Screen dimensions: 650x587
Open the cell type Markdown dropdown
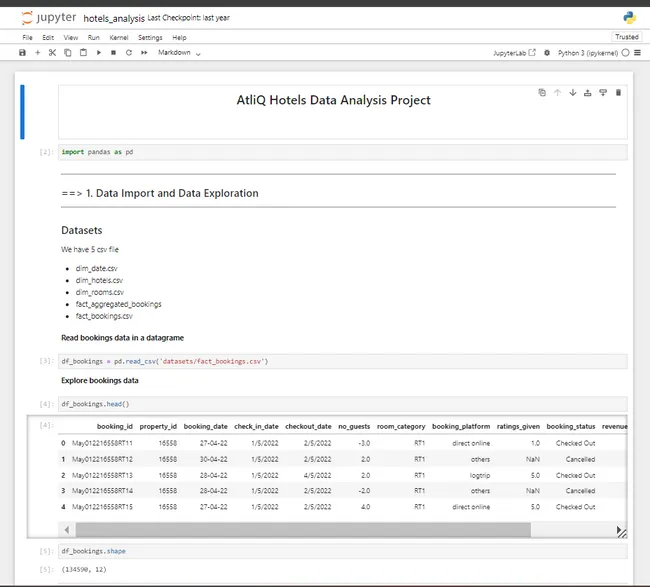179,53
